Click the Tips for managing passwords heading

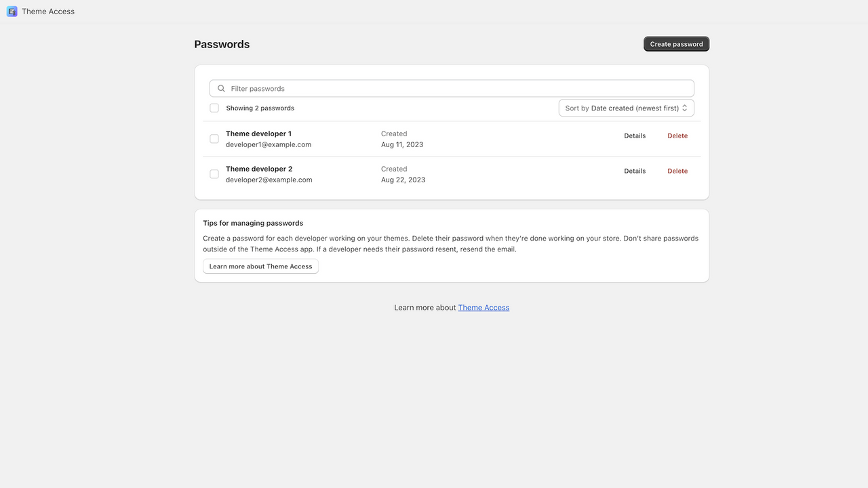(252, 223)
